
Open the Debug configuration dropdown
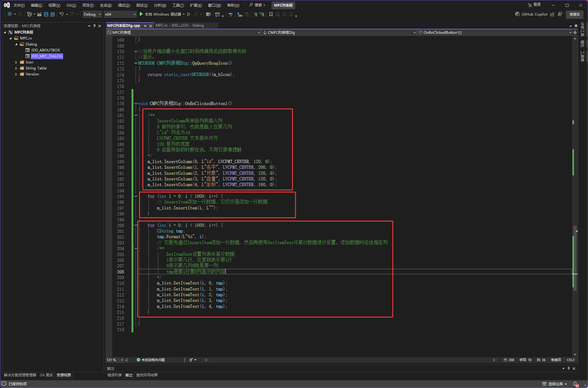(x=92, y=14)
